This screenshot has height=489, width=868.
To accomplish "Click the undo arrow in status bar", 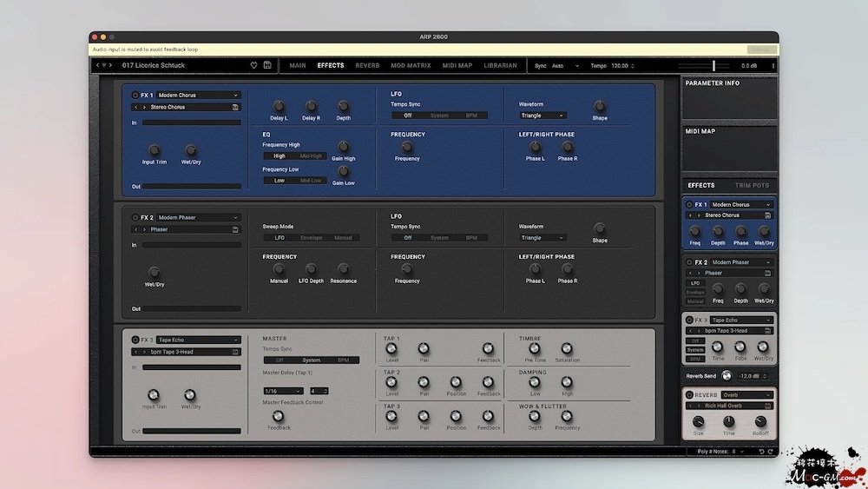I will point(761,452).
